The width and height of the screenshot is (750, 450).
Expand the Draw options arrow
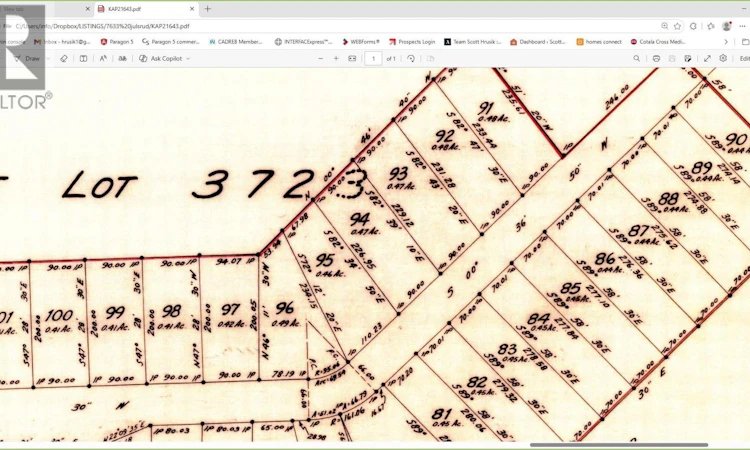(48, 58)
